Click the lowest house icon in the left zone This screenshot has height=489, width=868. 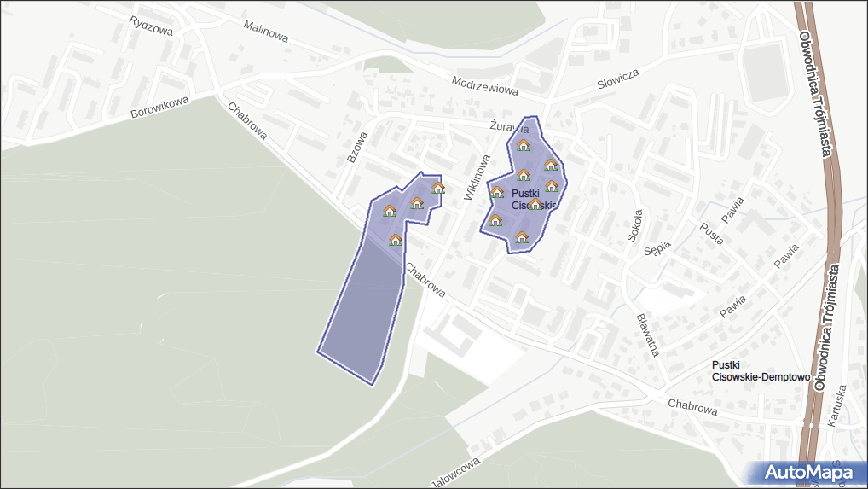(396, 240)
